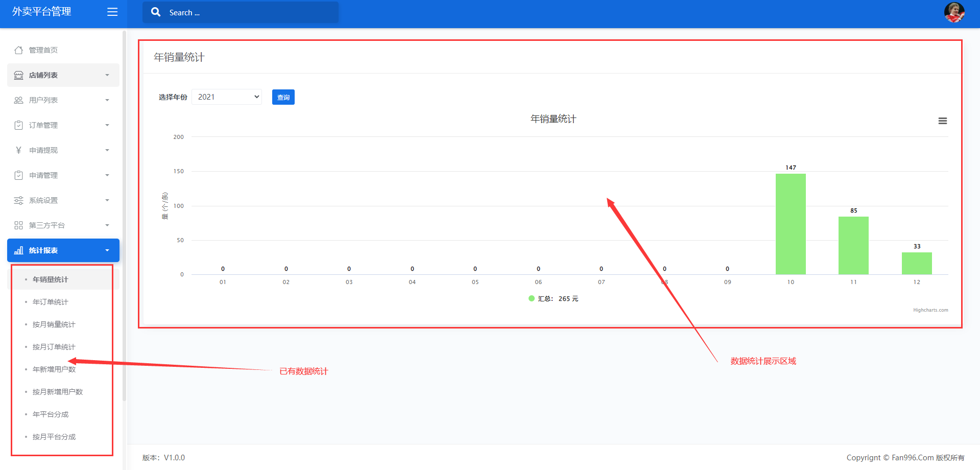Collapse the 统计报表 menu arrow

(x=107, y=250)
